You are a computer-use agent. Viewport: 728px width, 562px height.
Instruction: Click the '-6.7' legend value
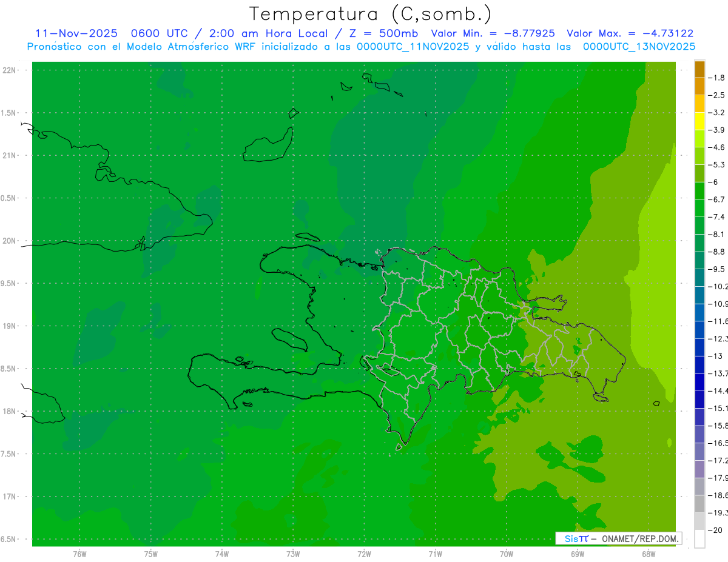coord(716,200)
